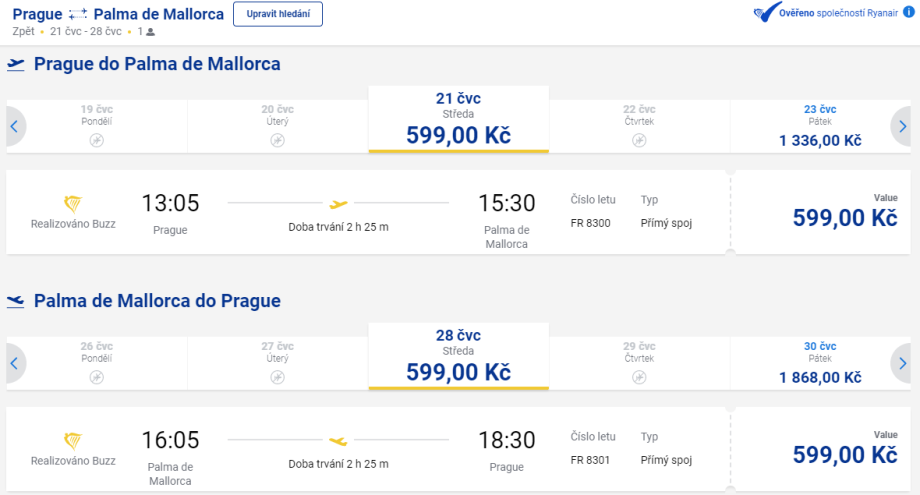Show later outbound dates with right arrow
This screenshot has width=920, height=495.
902,126
